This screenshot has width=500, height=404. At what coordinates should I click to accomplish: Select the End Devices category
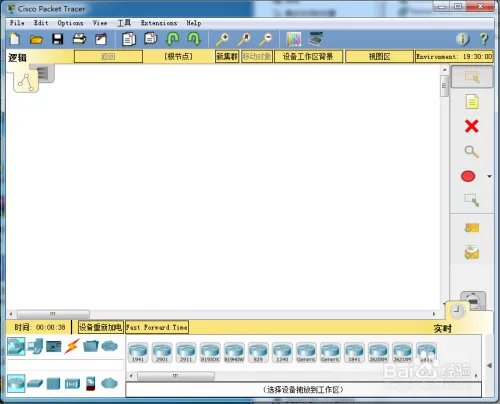point(35,346)
